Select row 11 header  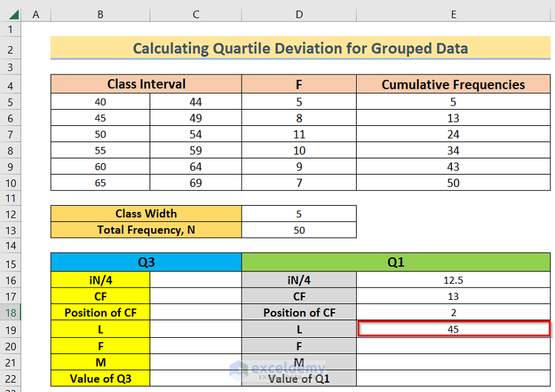[10, 198]
